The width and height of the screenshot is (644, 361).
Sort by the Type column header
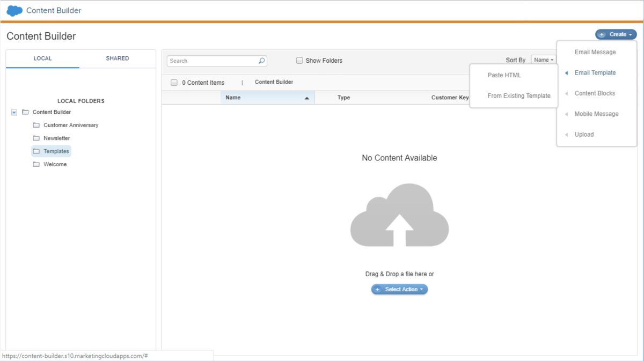[x=343, y=98]
